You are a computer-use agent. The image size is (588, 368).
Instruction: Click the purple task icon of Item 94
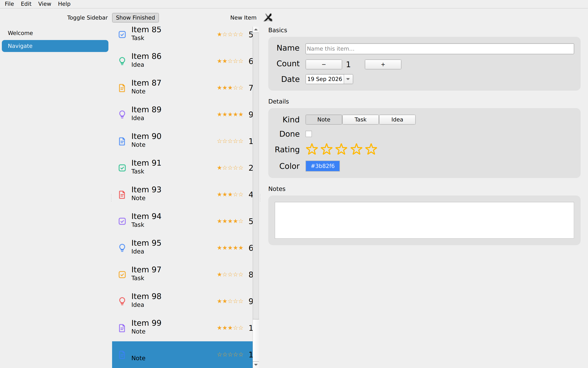click(122, 221)
